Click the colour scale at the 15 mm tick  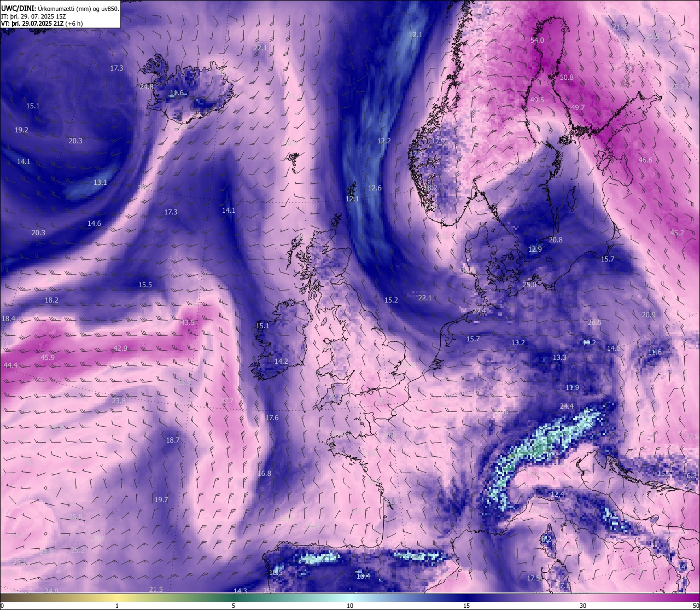(x=466, y=597)
